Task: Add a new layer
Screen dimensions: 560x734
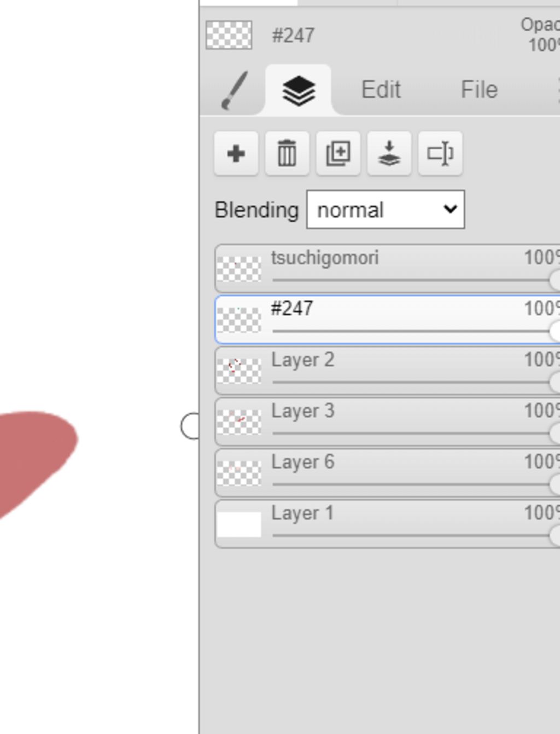Action: (236, 154)
